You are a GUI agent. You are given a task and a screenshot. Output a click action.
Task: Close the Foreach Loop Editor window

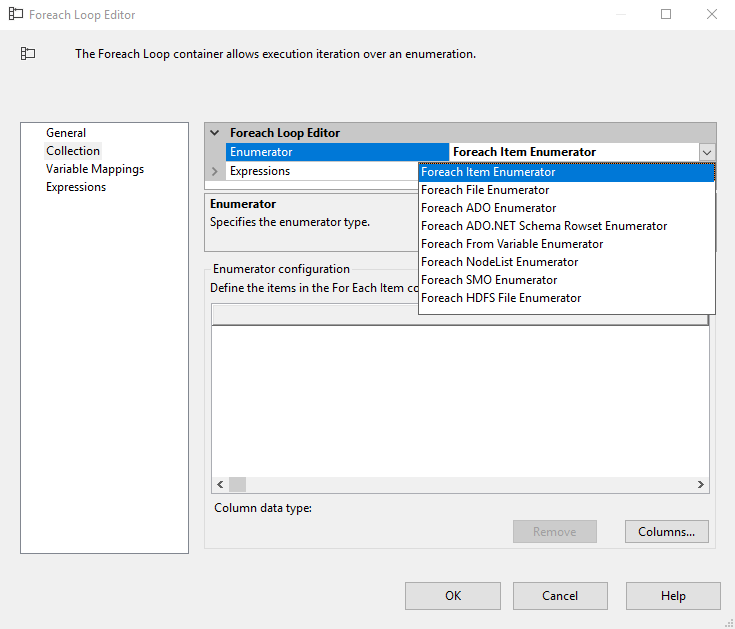coord(711,15)
